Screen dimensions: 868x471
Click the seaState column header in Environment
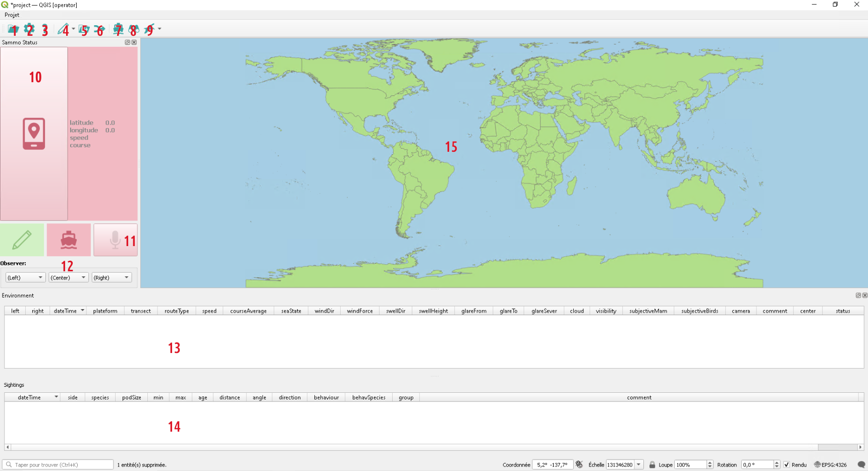pyautogui.click(x=291, y=311)
